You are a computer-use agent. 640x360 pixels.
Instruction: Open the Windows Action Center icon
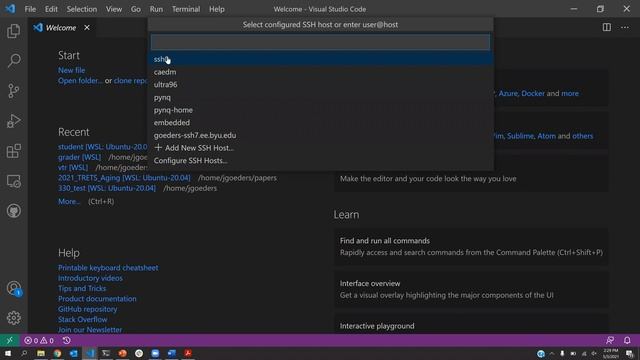(x=629, y=353)
